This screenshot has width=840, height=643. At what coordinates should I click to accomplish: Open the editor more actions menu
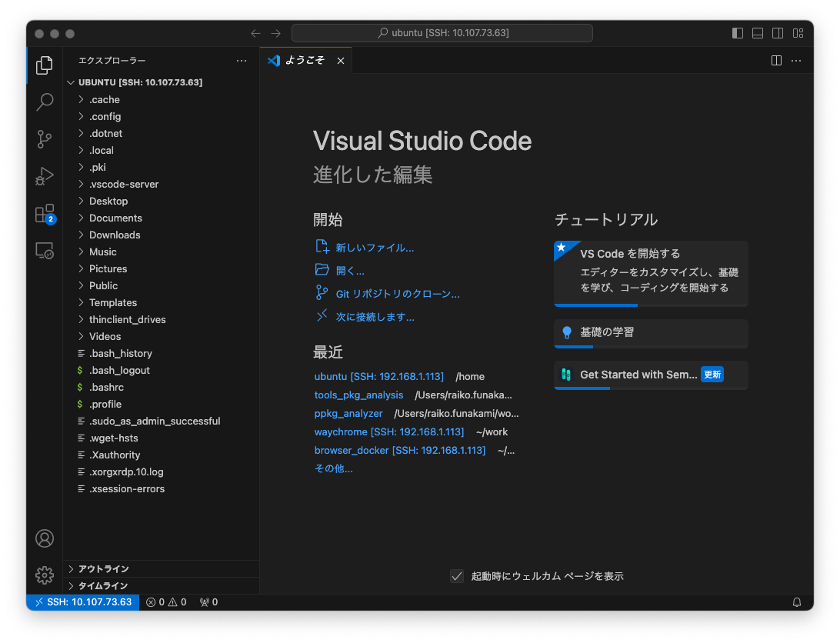pos(797,61)
